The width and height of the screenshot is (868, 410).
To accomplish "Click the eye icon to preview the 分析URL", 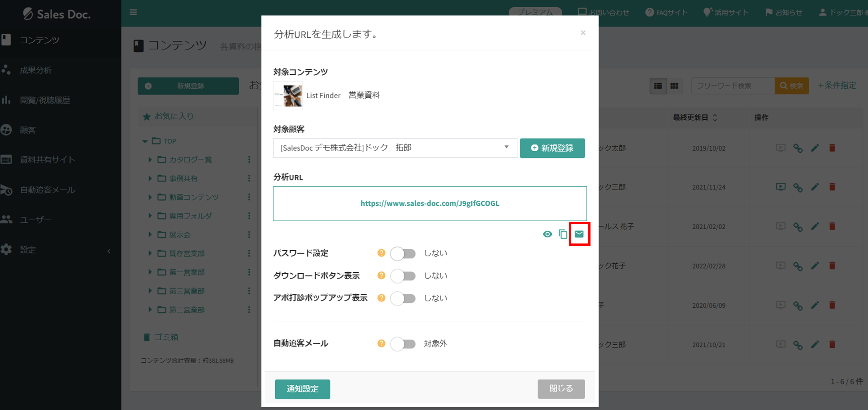I will tap(547, 234).
